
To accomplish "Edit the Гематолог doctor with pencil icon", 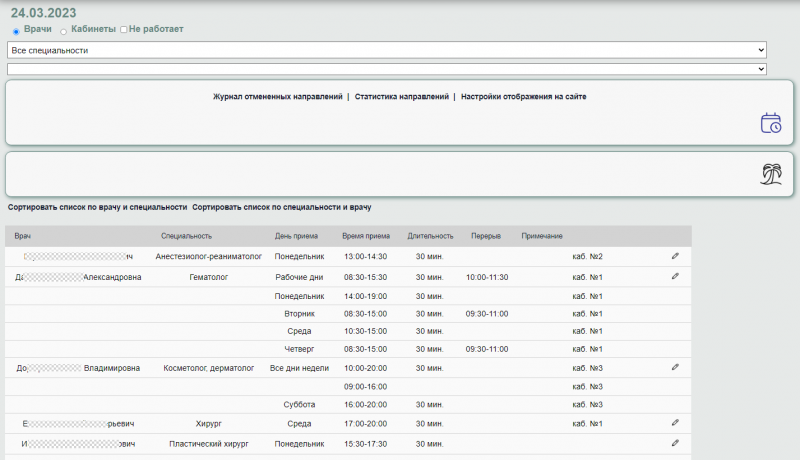I will 675,276.
